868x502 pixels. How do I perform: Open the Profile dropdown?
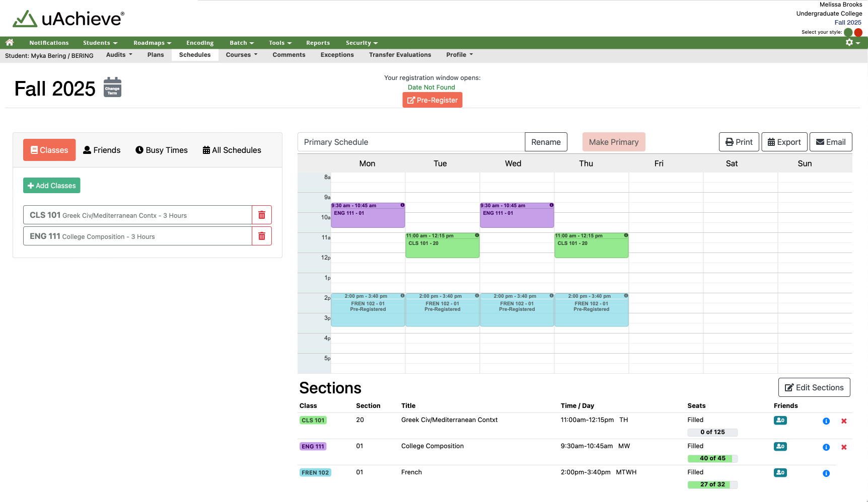[x=459, y=55]
